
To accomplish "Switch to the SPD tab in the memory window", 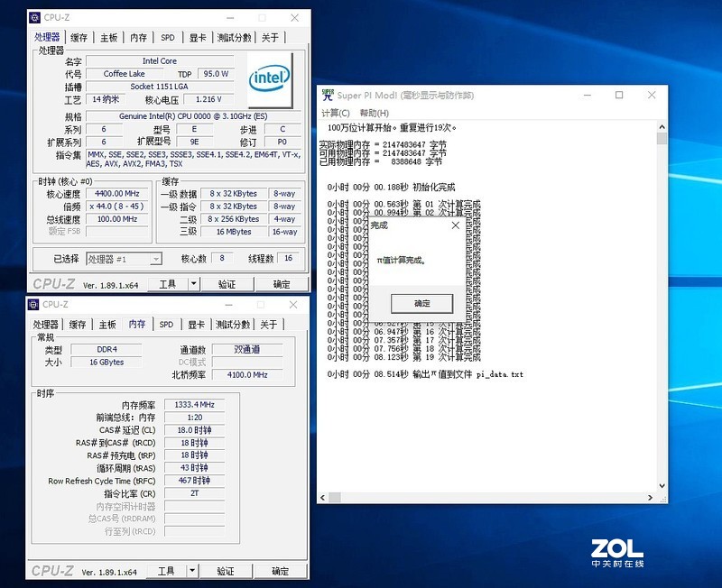I will (x=167, y=325).
